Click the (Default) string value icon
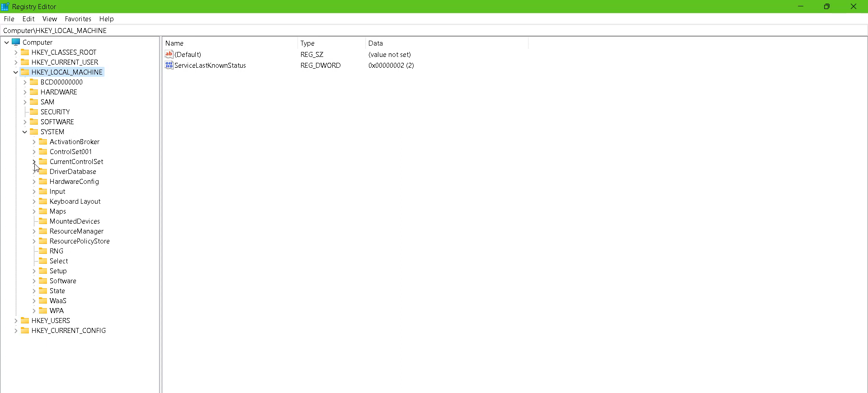Screen dimensions: 868x393 (x=169, y=54)
